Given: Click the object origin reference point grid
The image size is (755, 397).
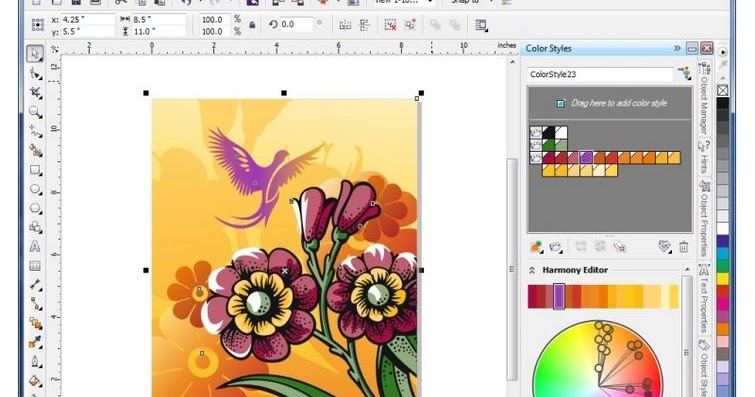Looking at the screenshot, I should click(x=38, y=25).
